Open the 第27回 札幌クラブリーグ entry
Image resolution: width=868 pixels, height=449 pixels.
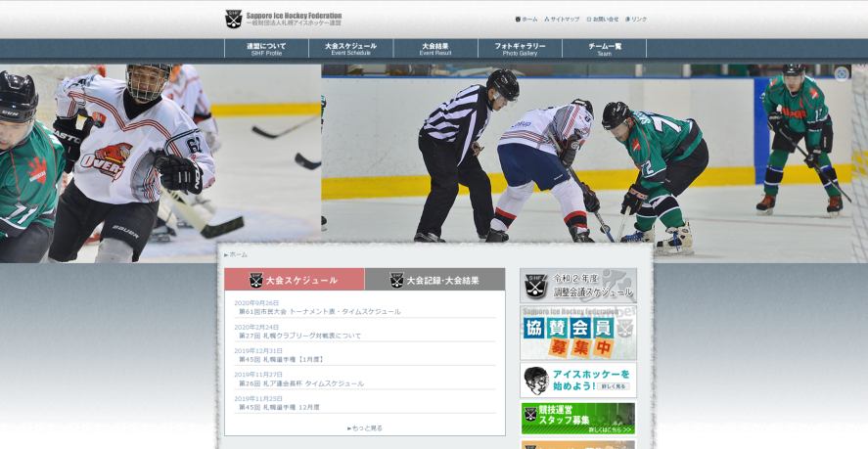point(299,336)
